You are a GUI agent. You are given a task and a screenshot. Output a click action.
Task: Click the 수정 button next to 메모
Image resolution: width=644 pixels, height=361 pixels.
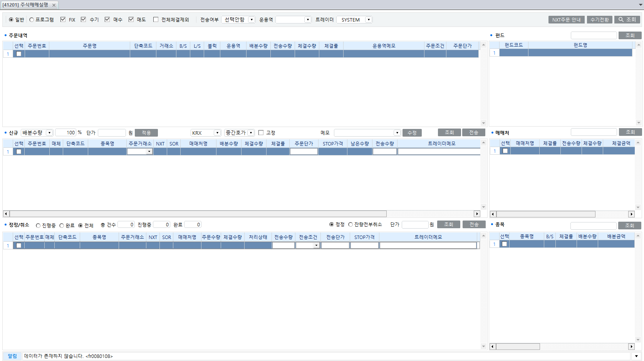point(412,133)
